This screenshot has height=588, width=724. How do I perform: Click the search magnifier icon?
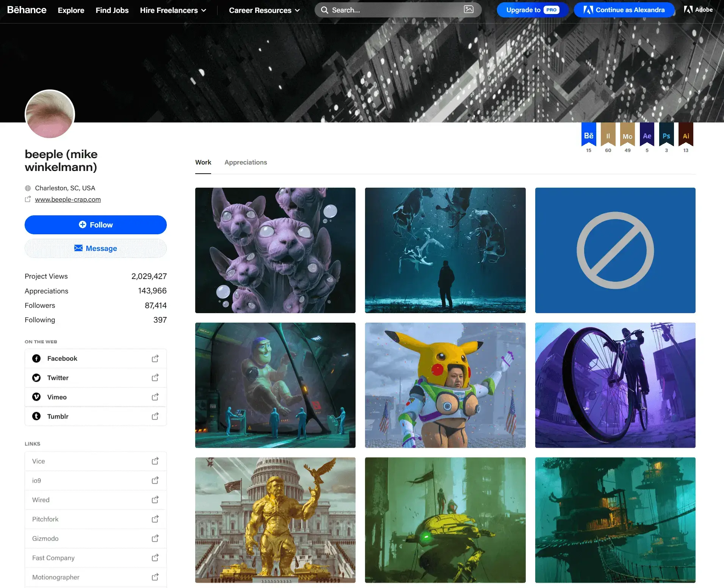point(324,10)
